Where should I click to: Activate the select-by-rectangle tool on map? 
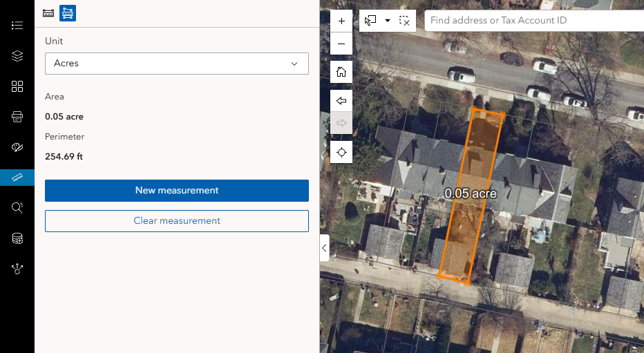point(371,21)
